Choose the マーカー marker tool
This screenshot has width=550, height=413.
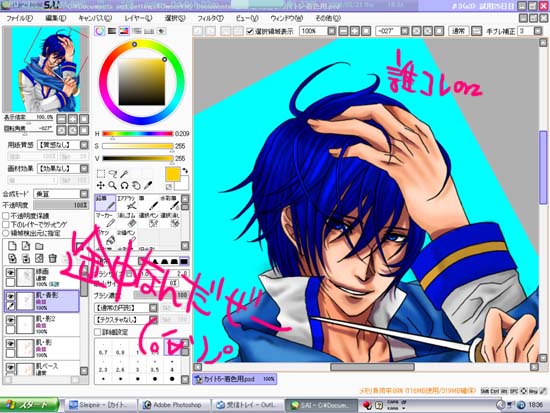[x=105, y=220]
